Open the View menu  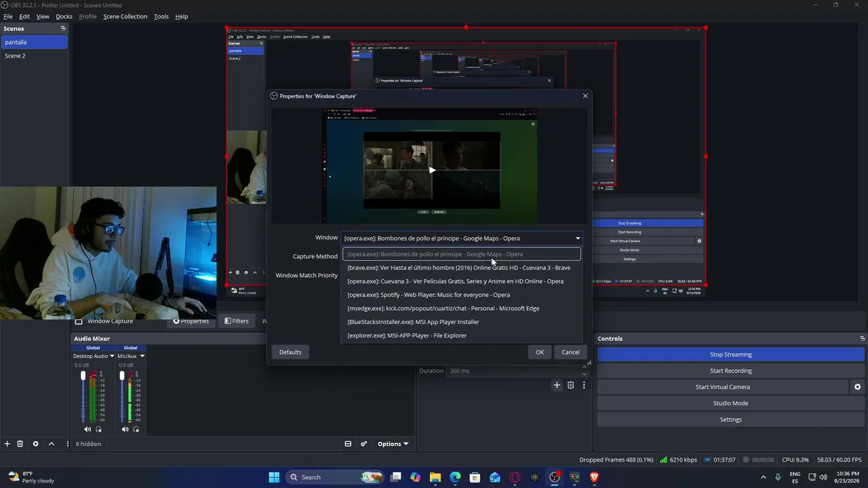(x=43, y=16)
